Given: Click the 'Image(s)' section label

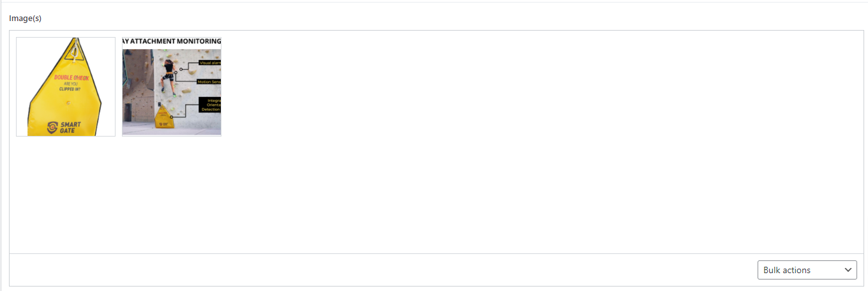Looking at the screenshot, I should (x=26, y=18).
